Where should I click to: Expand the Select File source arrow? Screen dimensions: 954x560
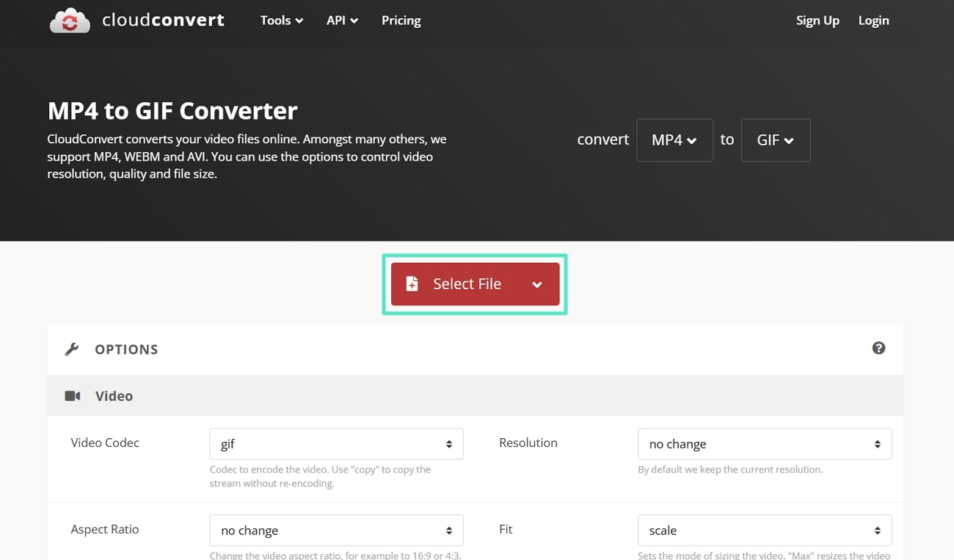[x=537, y=285]
